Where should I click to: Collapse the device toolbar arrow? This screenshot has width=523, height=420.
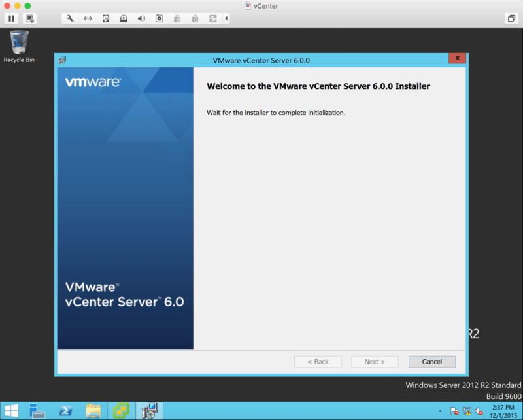[x=226, y=18]
